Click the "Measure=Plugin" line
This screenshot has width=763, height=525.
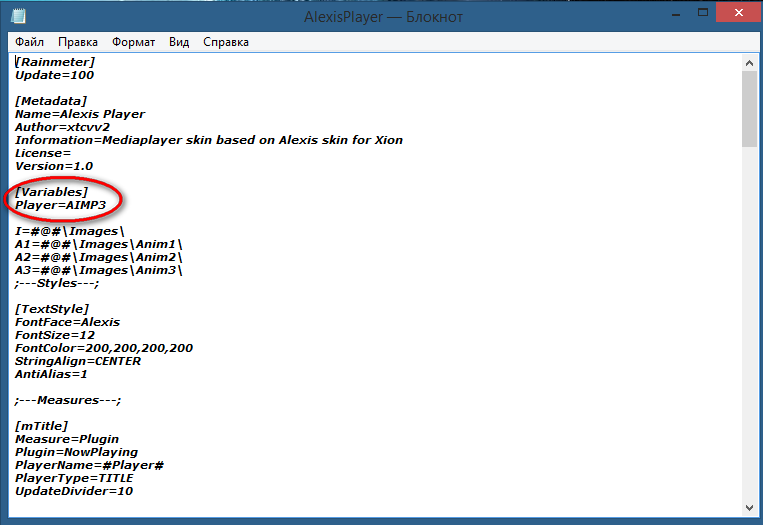[67, 439]
